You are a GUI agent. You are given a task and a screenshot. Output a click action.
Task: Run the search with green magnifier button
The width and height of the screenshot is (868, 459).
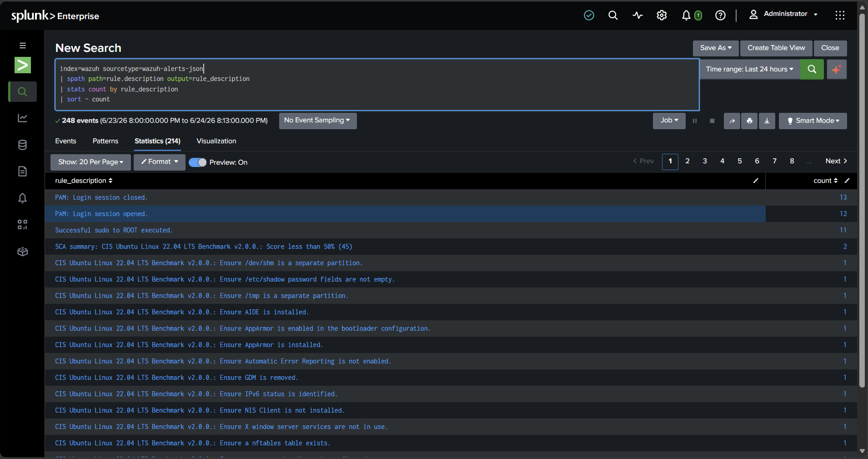pyautogui.click(x=812, y=69)
